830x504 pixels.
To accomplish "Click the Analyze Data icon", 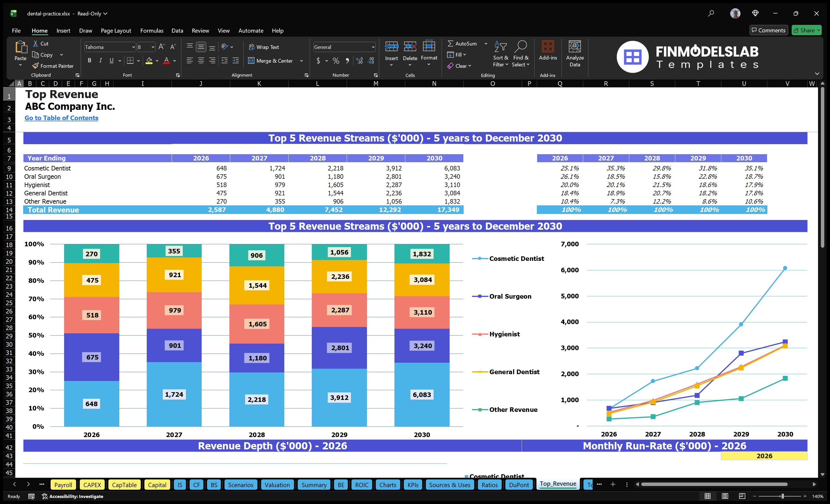I will [575, 52].
